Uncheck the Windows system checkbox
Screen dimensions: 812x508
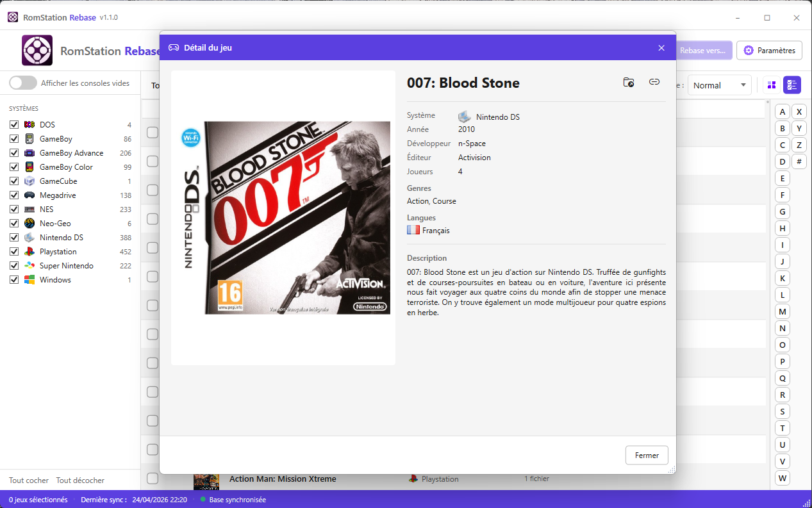click(x=14, y=280)
